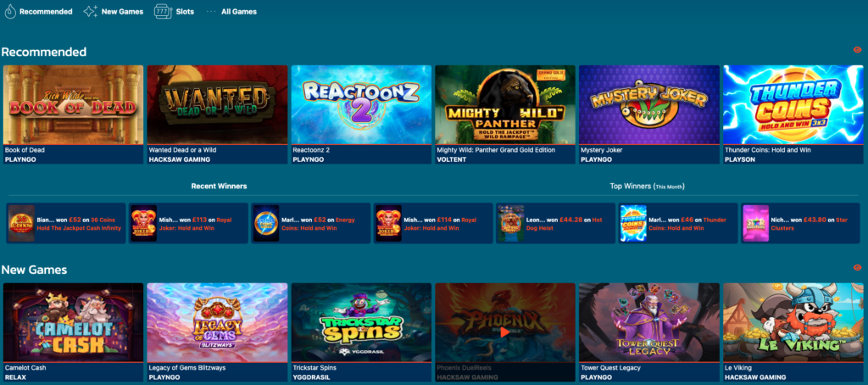
Task: Click the '£44.28' winner amount
Action: pyautogui.click(x=569, y=220)
